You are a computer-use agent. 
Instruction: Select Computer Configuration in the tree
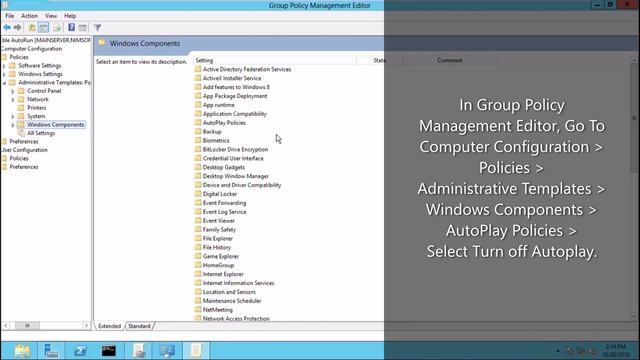[x=32, y=49]
